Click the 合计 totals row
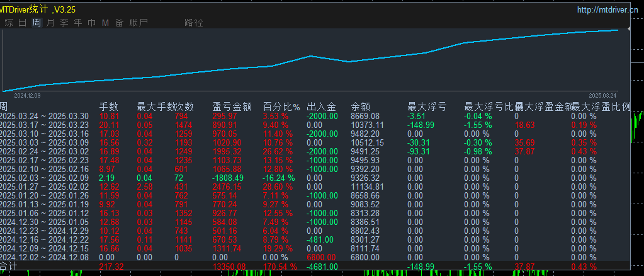 tap(315, 266)
